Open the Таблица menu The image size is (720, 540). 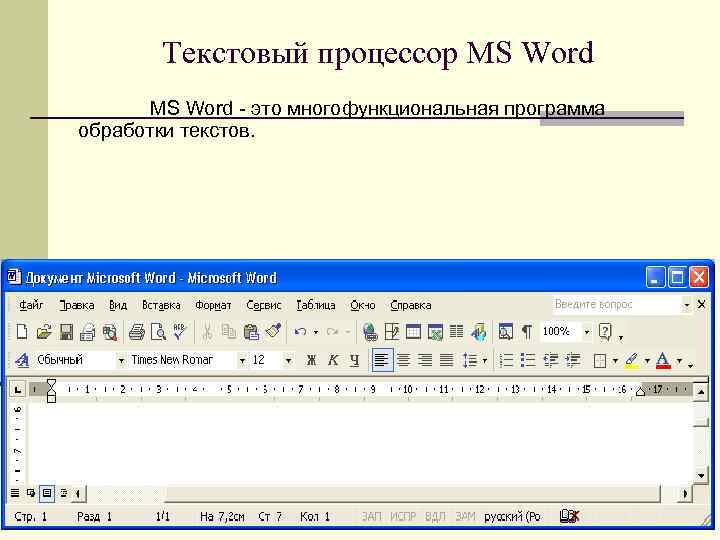[316, 305]
